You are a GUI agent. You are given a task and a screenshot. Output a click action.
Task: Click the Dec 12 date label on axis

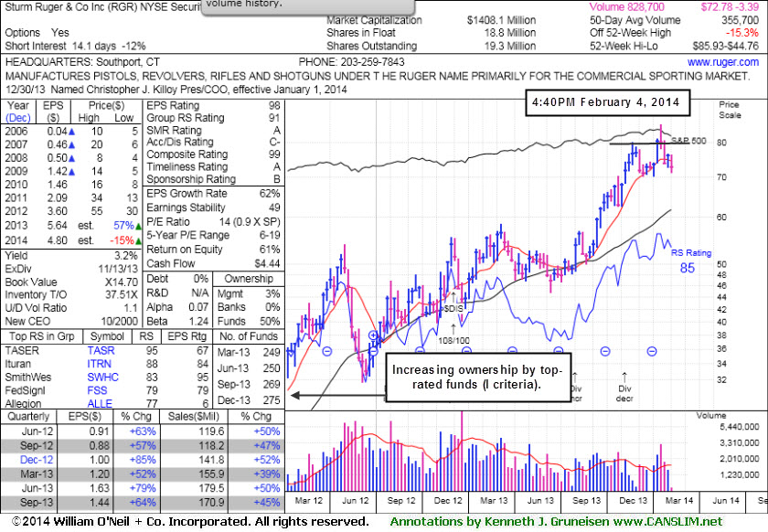448,501
